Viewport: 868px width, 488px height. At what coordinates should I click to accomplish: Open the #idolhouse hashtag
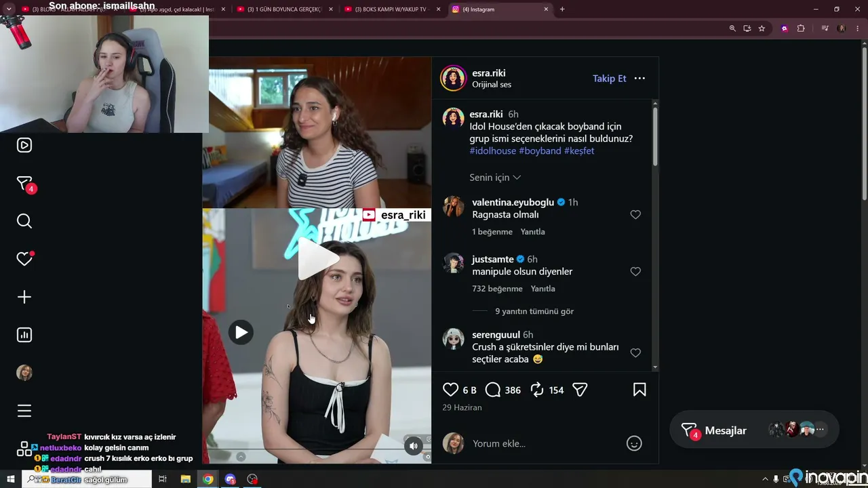492,151
